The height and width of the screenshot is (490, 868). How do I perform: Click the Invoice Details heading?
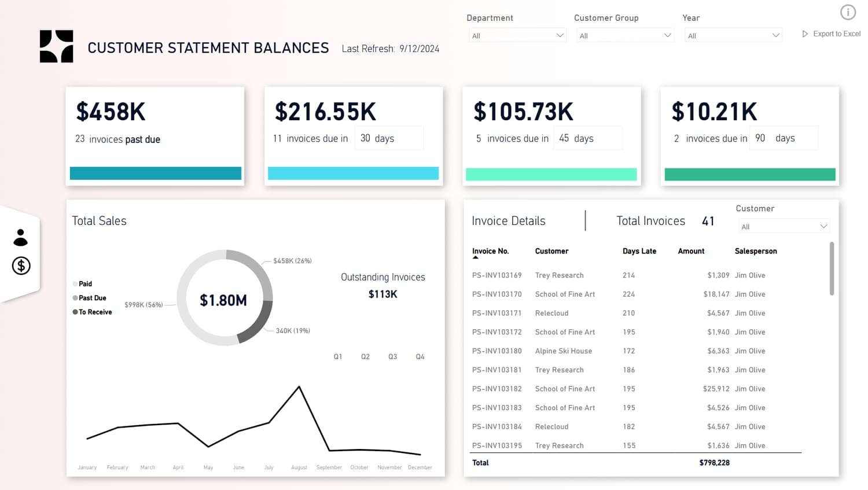[x=509, y=221]
